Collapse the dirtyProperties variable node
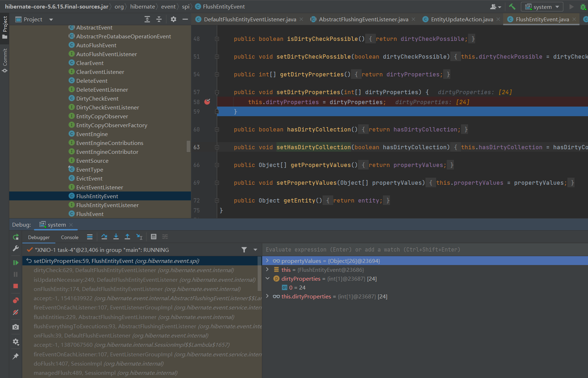This screenshot has height=378, width=588. pyautogui.click(x=267, y=279)
